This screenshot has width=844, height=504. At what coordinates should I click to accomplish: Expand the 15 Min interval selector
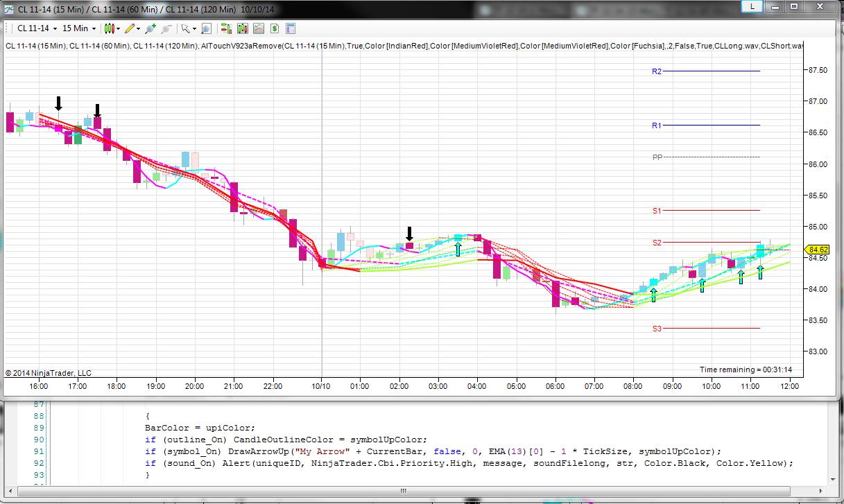(x=78, y=28)
